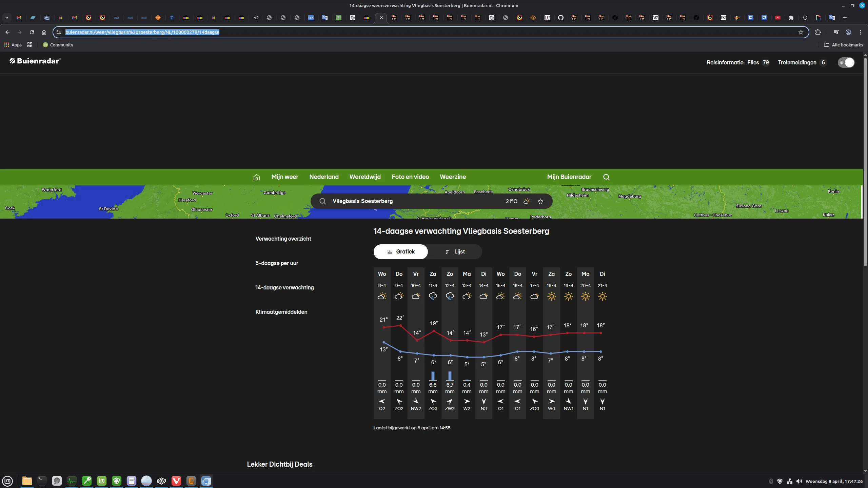Viewport: 868px width, 488px height.
Task: Click the weather icon for Zo 12-4
Action: point(450,296)
